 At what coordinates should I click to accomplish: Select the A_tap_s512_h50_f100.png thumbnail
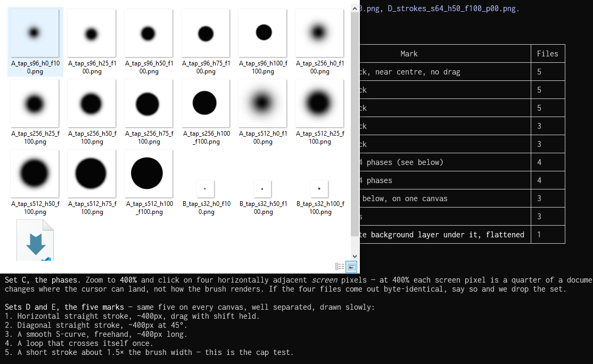35,173
